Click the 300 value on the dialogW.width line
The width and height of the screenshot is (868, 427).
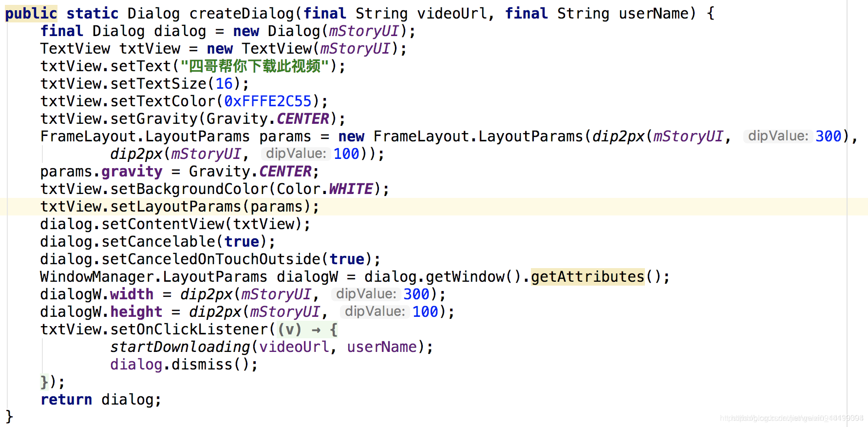click(416, 294)
